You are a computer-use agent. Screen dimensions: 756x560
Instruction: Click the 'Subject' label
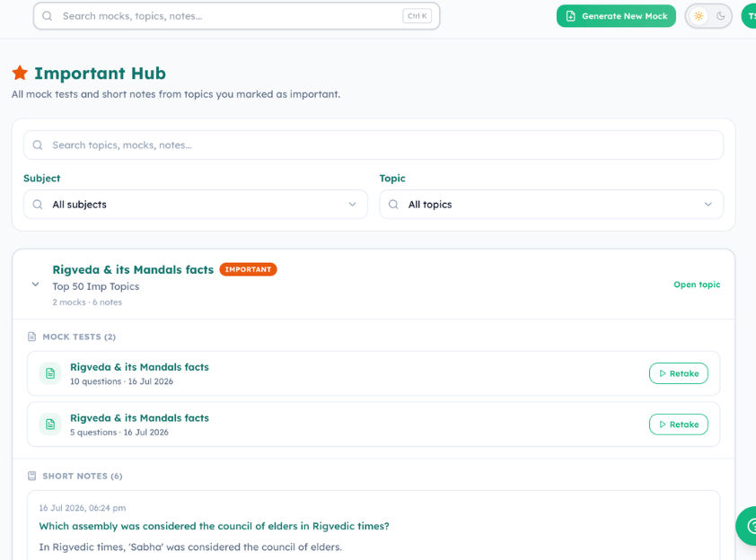tap(42, 179)
